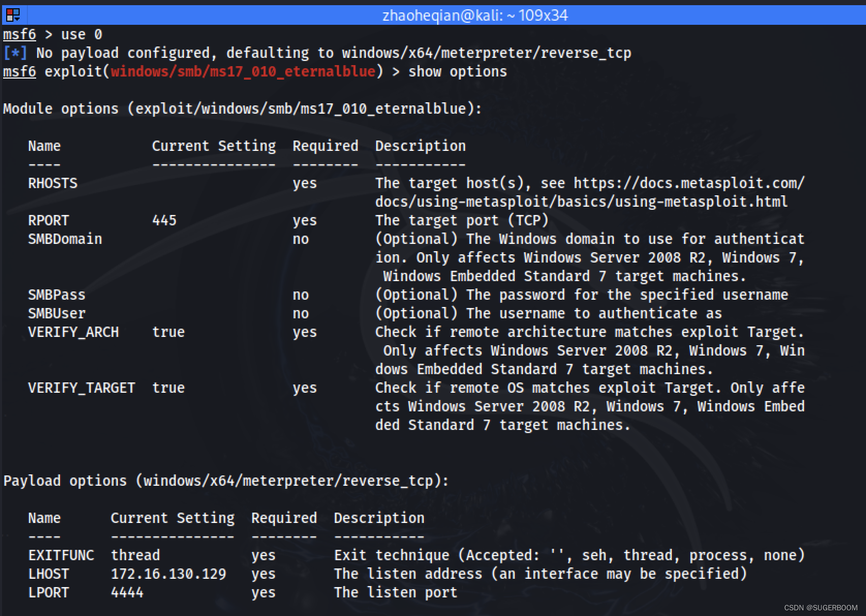This screenshot has height=616, width=866.
Task: Click the 'Current Setting' header in payload options table
Action: (173, 518)
